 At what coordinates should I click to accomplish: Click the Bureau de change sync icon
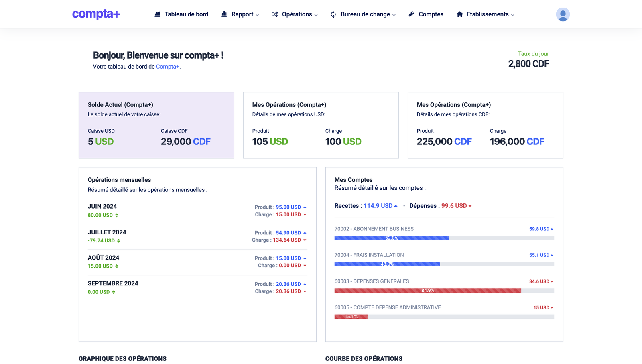point(333,14)
